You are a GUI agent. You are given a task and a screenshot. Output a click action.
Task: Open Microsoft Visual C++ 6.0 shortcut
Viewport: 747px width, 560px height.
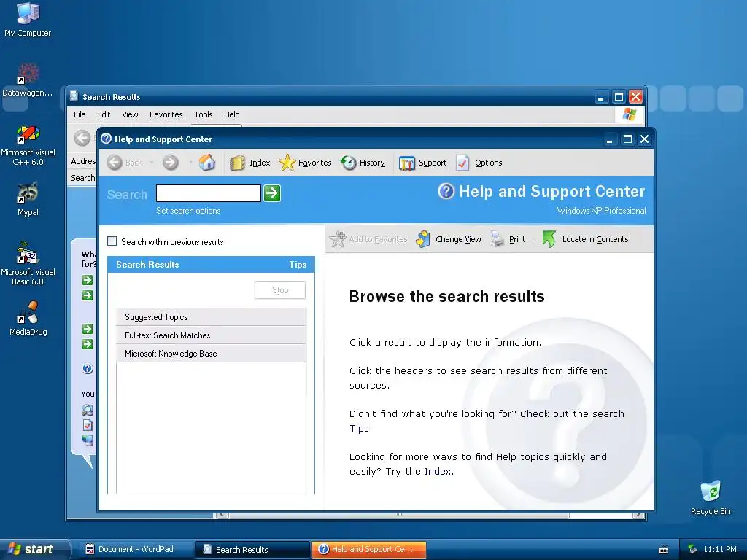coord(28,145)
